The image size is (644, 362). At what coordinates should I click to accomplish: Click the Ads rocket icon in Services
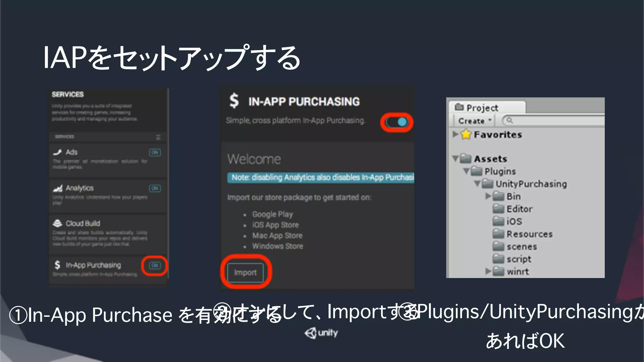(x=57, y=152)
